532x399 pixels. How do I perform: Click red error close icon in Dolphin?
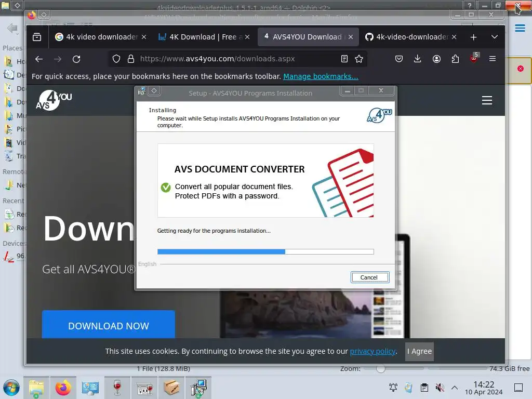tap(521, 69)
